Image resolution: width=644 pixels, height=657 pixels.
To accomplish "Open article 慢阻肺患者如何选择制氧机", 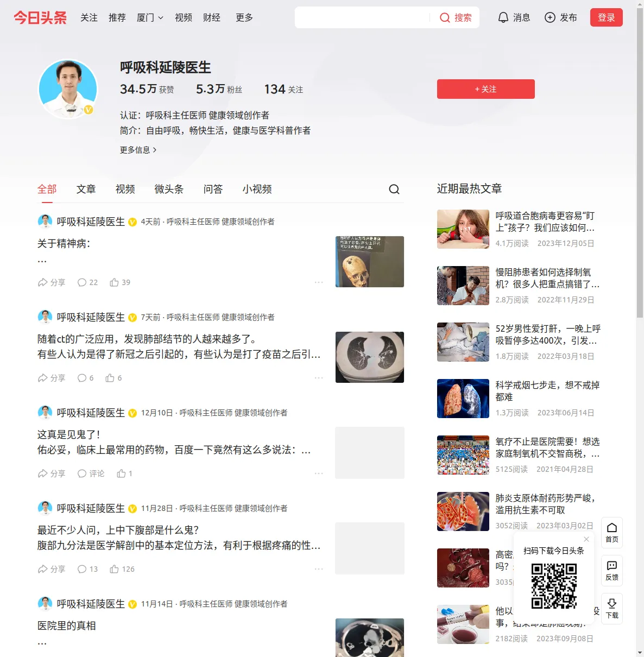I will pos(547,278).
